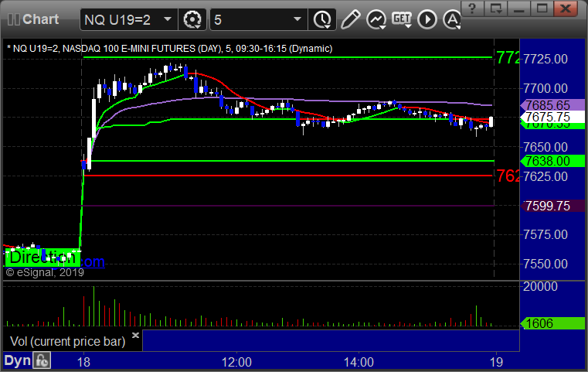
Task: Click the red 762 line label
Action: [x=508, y=176]
